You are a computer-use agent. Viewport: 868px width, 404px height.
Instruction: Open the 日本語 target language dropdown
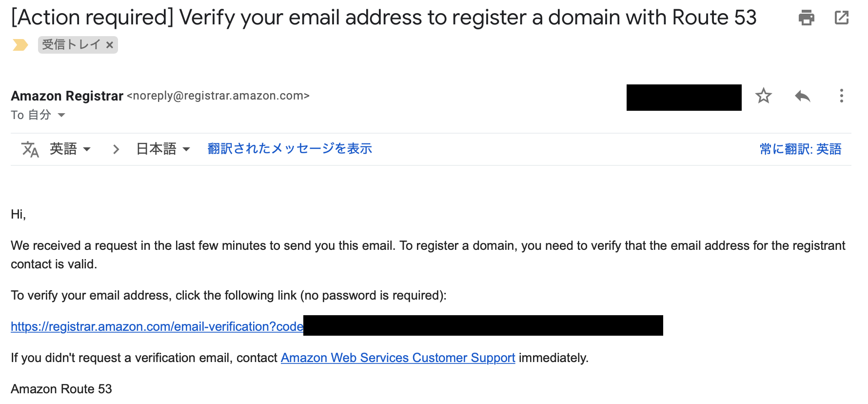(163, 149)
